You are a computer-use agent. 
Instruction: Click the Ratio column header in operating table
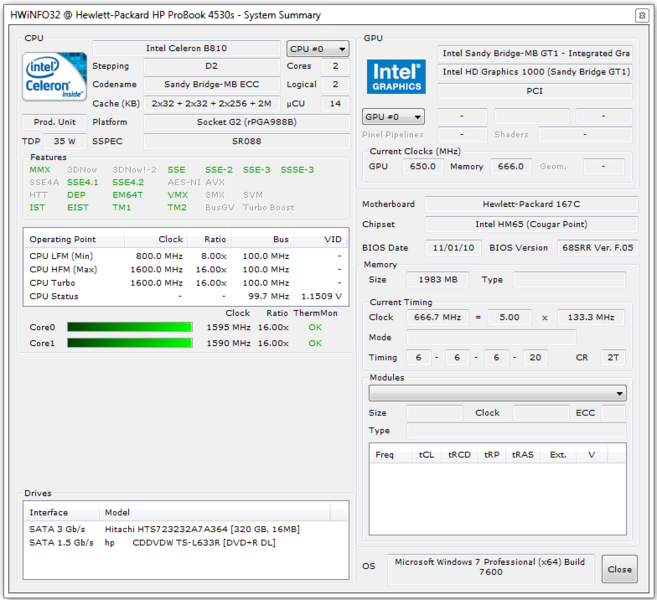point(209,239)
